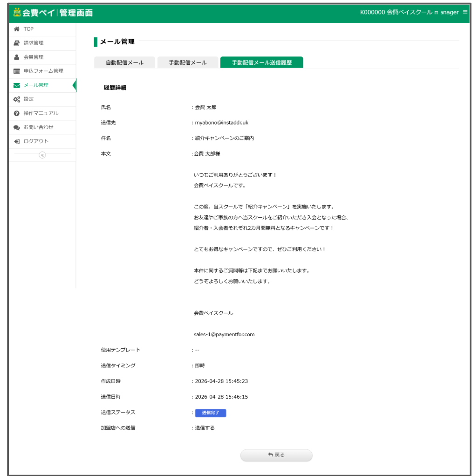Open 設定 in the sidebar

pos(42,99)
